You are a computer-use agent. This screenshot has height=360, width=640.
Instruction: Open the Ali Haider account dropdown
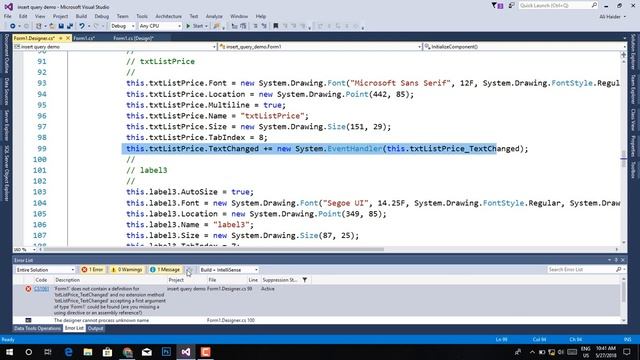(x=612, y=17)
